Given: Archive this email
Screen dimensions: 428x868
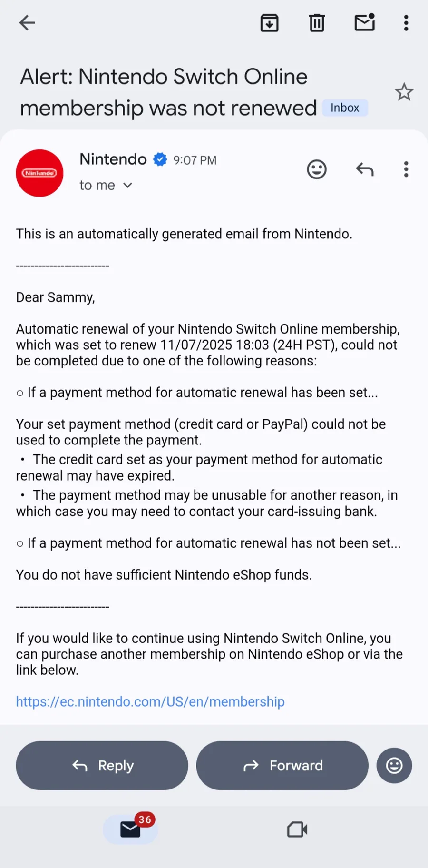Looking at the screenshot, I should click(269, 23).
